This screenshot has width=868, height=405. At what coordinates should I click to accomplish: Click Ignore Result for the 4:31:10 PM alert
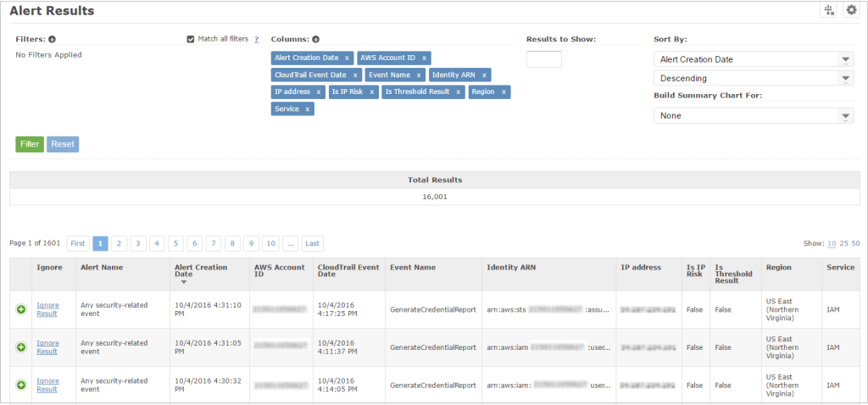pos(47,309)
